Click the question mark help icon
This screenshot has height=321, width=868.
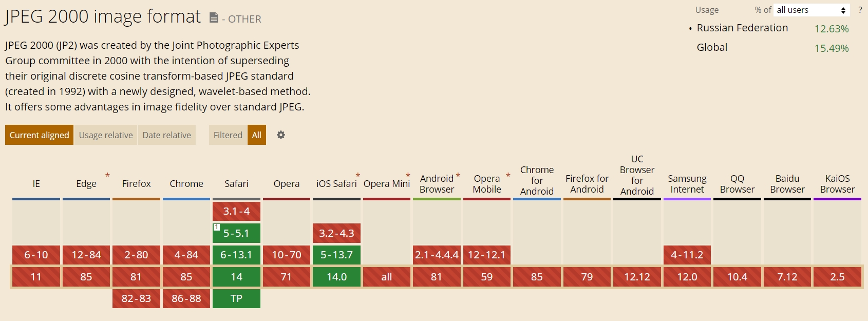point(860,10)
